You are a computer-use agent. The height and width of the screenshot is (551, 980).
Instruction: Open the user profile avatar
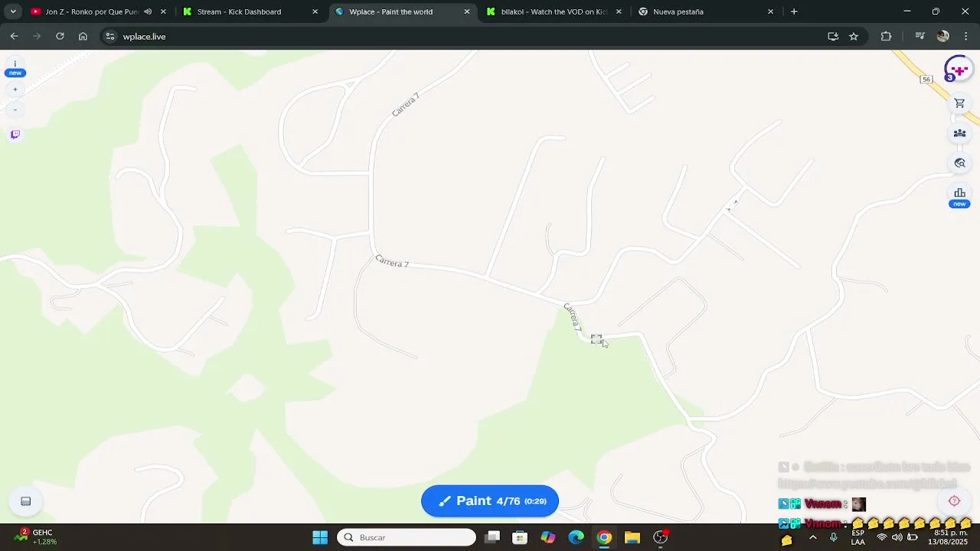tap(958, 70)
